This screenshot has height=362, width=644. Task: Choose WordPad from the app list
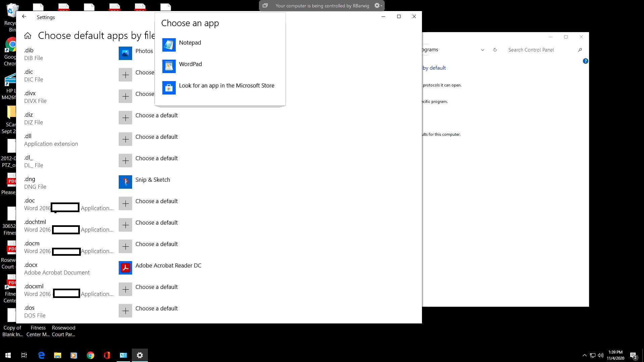pos(190,64)
